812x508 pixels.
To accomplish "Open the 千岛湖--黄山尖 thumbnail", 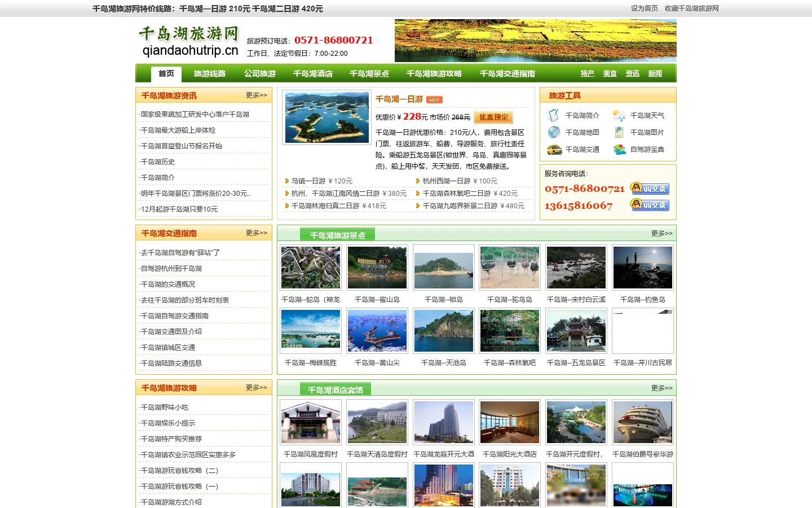I will pos(377,331).
